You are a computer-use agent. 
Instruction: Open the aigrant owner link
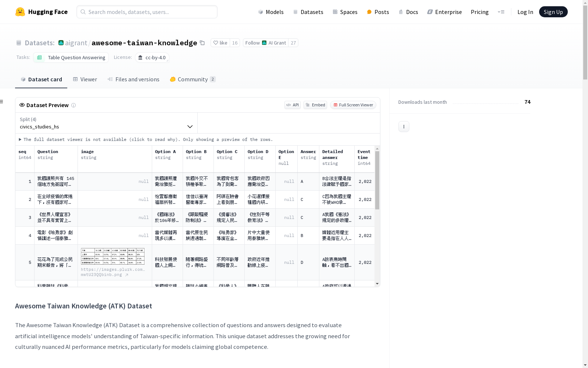tap(76, 43)
